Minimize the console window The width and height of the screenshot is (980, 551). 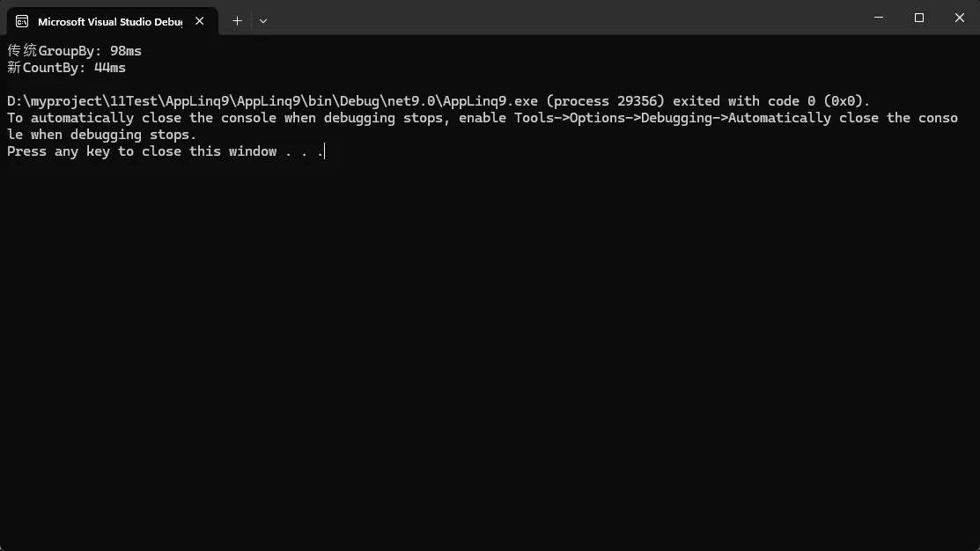pos(880,18)
